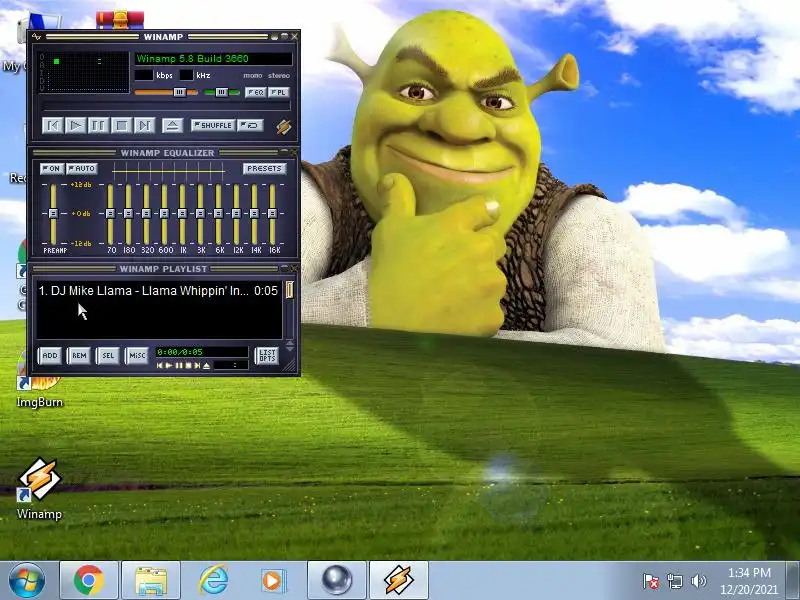Set all bands with +12 db label
This screenshot has height=600, width=800.
(81, 185)
